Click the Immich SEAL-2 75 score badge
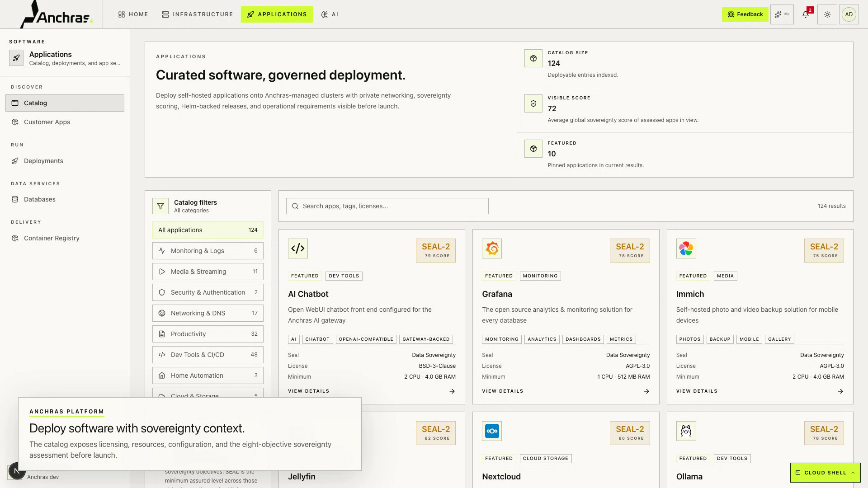868x488 pixels. pos(824,250)
